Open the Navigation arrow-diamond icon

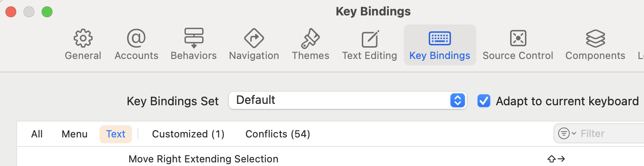(x=254, y=39)
